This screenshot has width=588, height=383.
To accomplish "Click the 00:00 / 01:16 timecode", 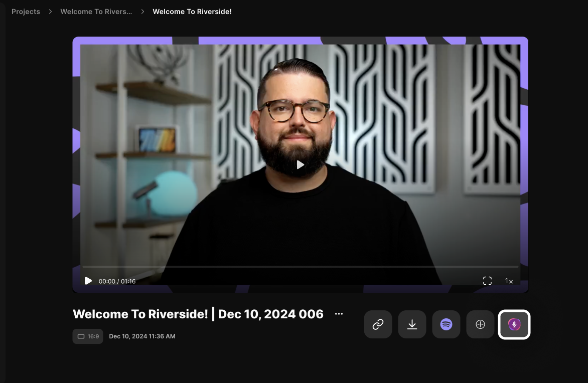I will coord(117,281).
